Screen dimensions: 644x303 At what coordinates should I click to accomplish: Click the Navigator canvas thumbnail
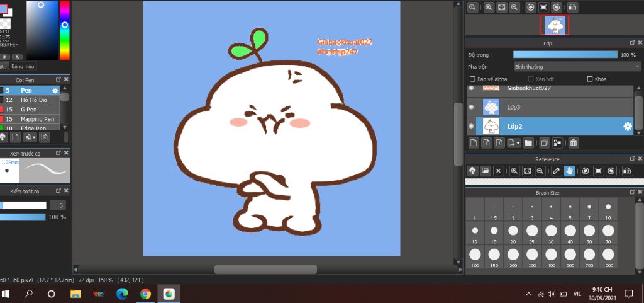click(x=555, y=25)
